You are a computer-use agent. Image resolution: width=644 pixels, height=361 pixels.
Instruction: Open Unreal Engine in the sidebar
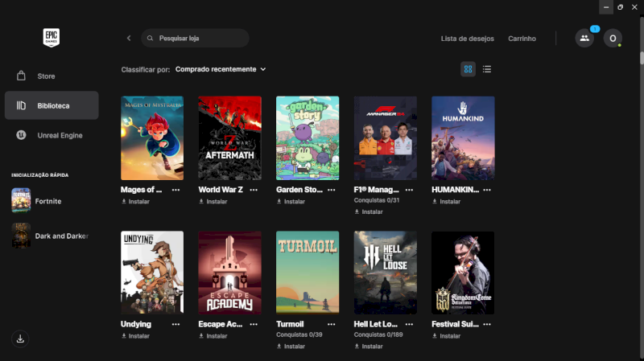pos(52,135)
